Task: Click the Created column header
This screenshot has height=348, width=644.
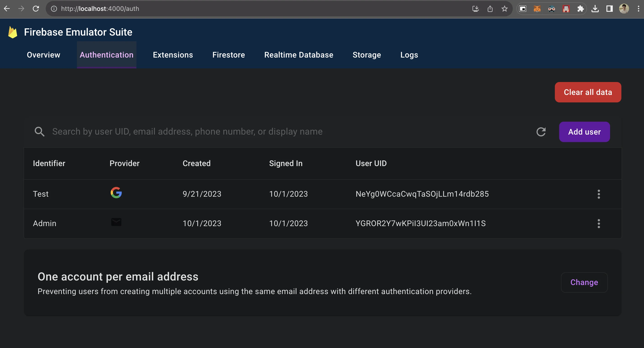Action: click(x=197, y=164)
